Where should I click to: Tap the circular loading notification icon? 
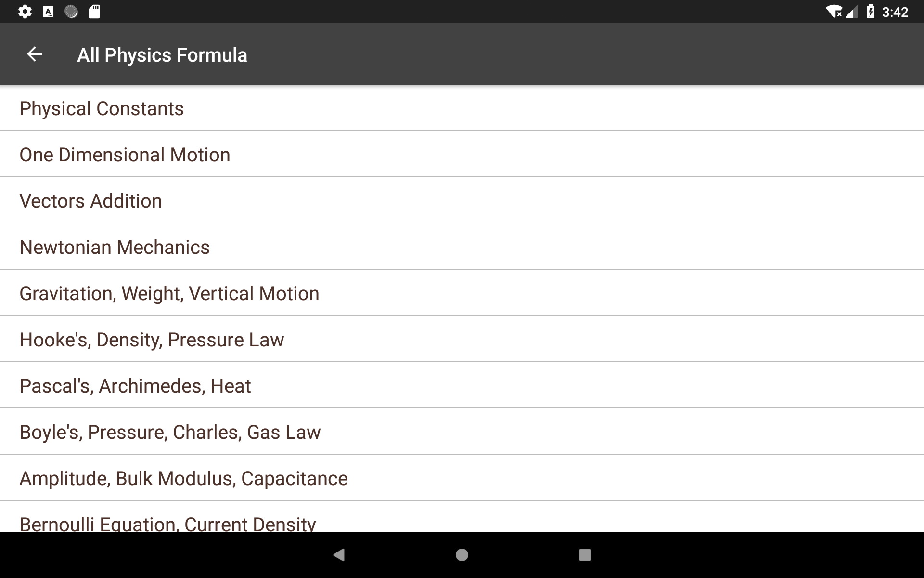pyautogui.click(x=71, y=12)
